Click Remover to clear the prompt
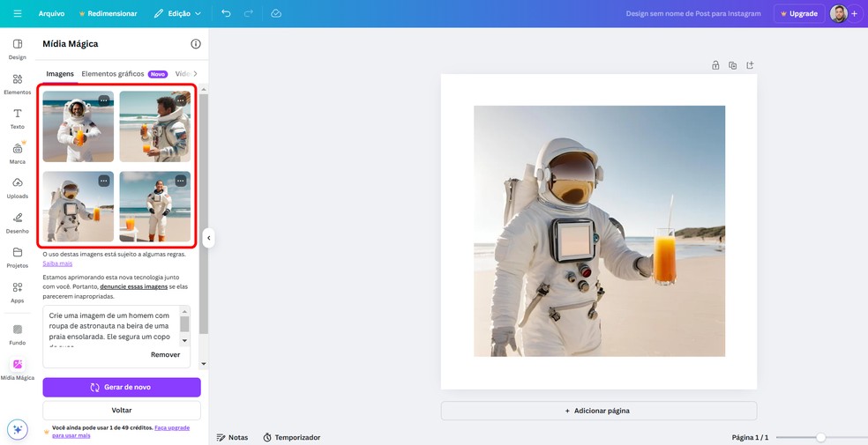 [x=166, y=355]
